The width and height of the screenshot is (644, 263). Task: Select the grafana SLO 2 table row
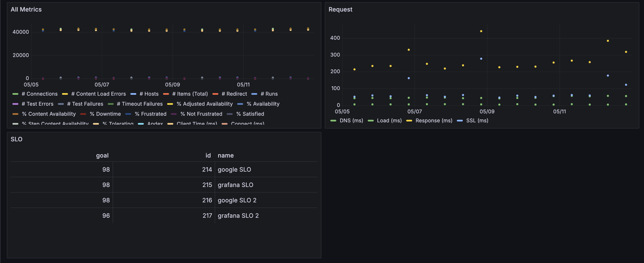pyautogui.click(x=165, y=215)
